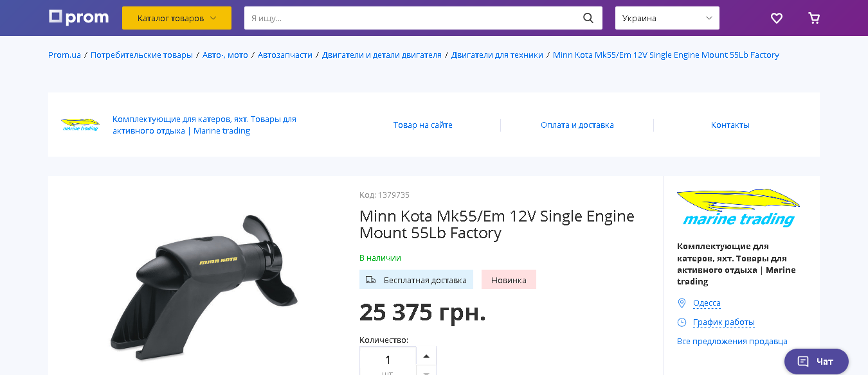Image resolution: width=868 pixels, height=375 pixels.
Task: Click the Minn Kota motor product image
Action: click(x=203, y=283)
